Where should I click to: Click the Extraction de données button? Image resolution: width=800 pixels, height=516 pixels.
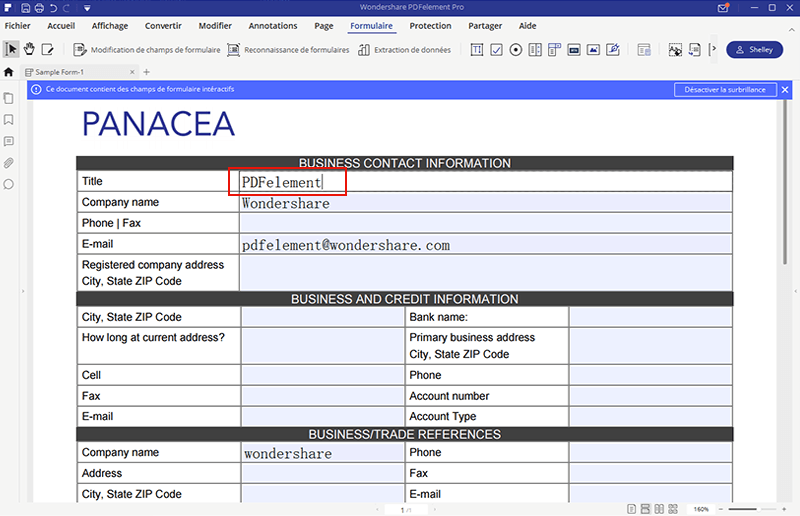404,49
